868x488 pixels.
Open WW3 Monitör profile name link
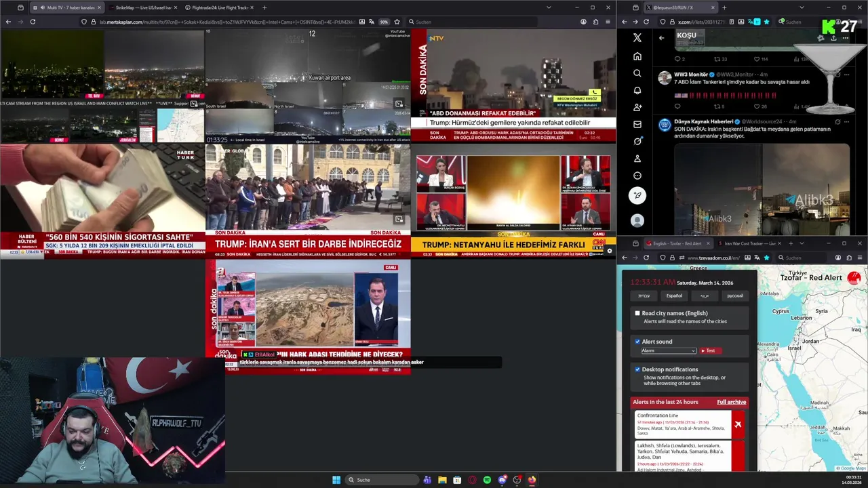tap(690, 75)
